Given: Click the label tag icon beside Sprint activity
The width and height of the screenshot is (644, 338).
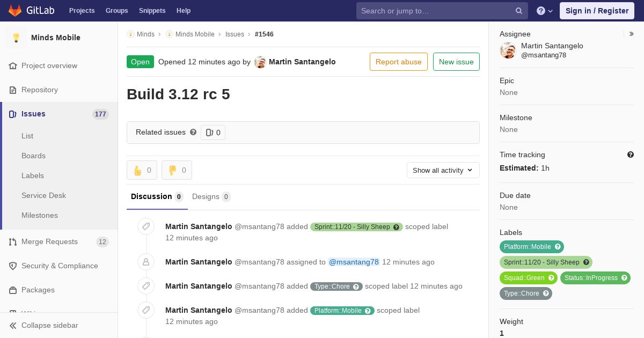Looking at the screenshot, I should click(146, 226).
